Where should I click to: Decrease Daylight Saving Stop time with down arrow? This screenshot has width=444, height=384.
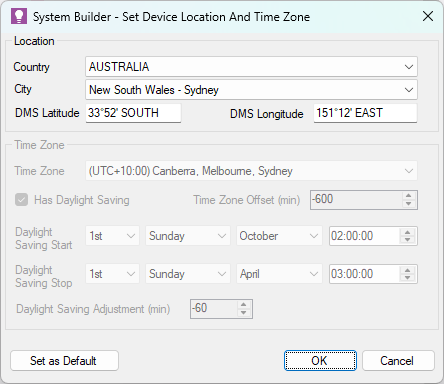408,278
